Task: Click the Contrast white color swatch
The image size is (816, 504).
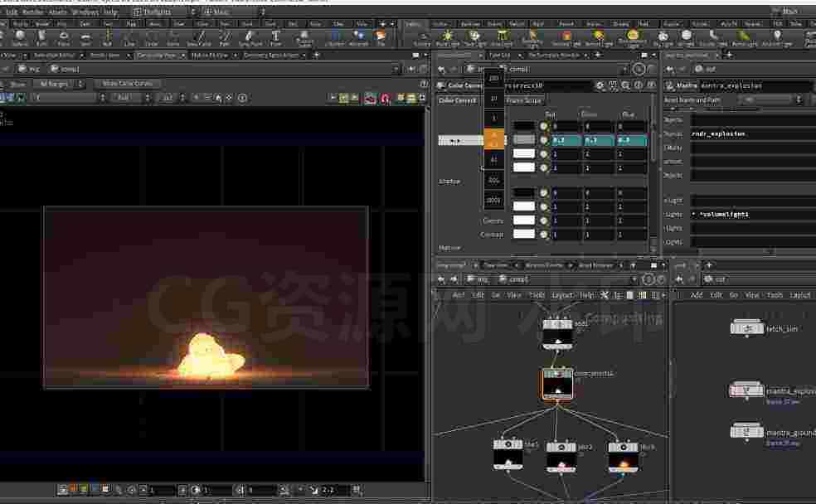Action: tap(524, 235)
